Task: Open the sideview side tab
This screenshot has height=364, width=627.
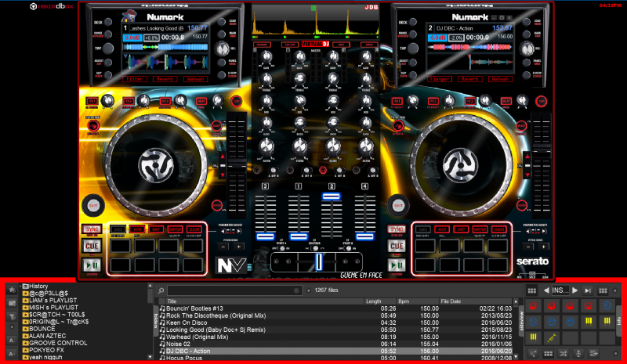Action: [x=521, y=321]
